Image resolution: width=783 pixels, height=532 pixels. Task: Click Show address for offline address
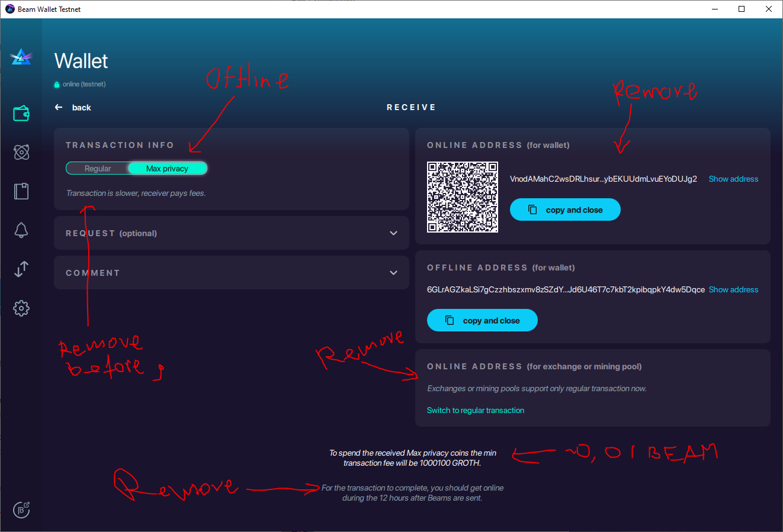pos(733,289)
